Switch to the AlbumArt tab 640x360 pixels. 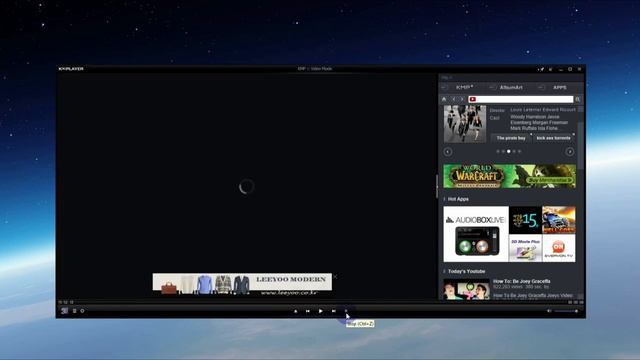pyautogui.click(x=511, y=87)
